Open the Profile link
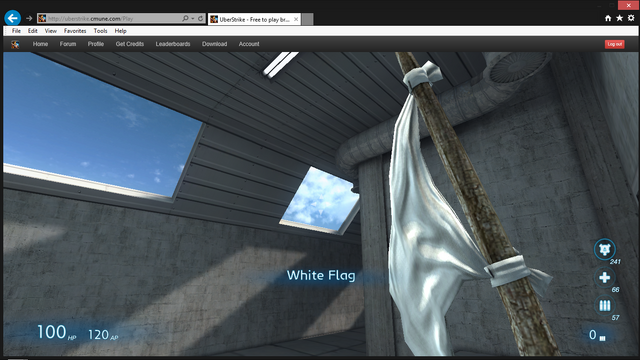 [x=96, y=44]
